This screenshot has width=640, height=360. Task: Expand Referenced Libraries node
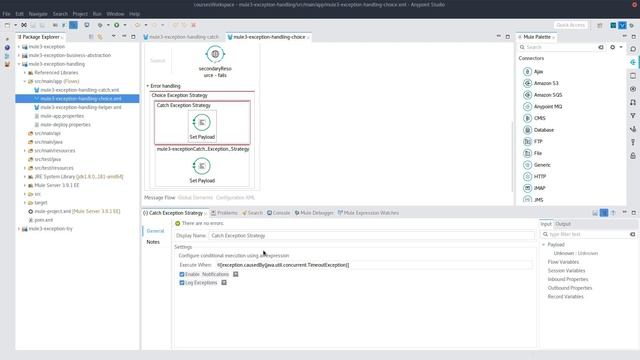coord(25,73)
